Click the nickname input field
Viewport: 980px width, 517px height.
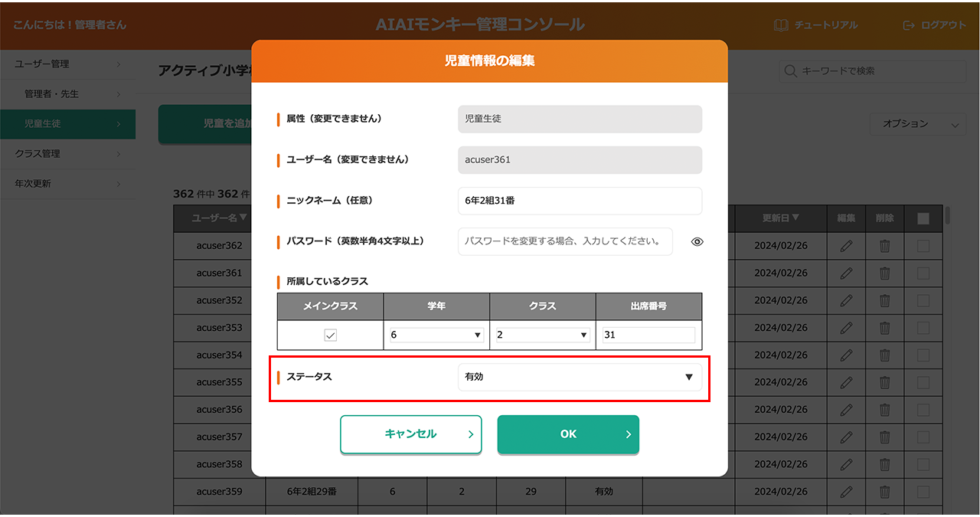pyautogui.click(x=579, y=201)
